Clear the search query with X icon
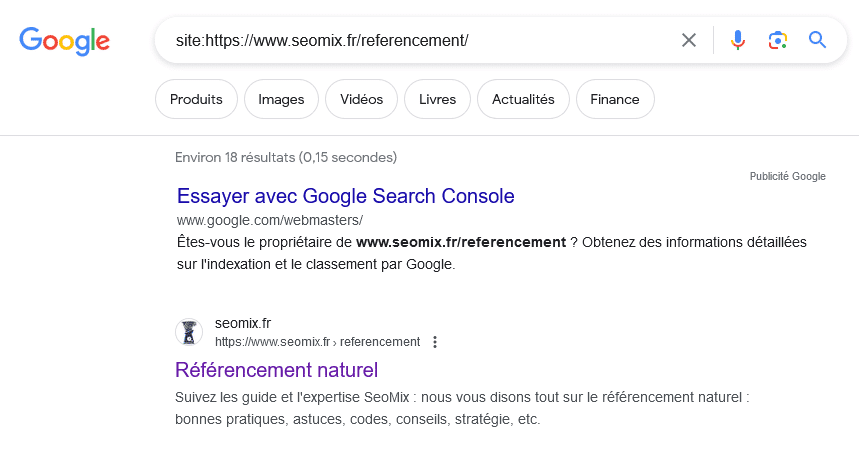 click(689, 40)
